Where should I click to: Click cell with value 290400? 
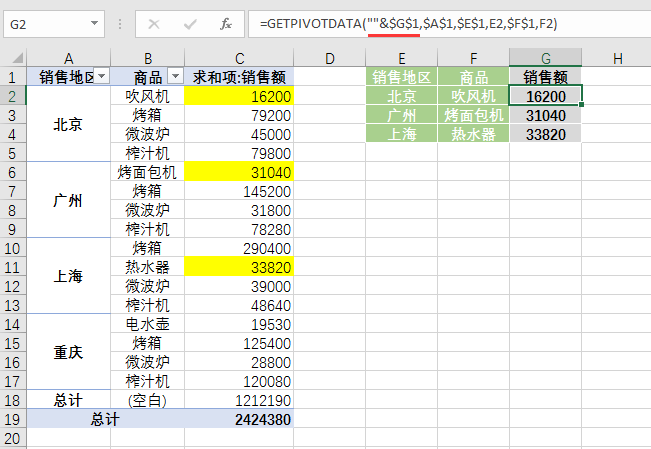[x=239, y=248]
